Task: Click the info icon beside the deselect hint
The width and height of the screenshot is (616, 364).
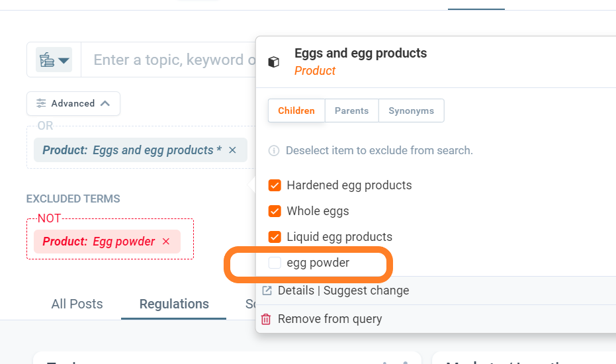Action: pyautogui.click(x=274, y=151)
